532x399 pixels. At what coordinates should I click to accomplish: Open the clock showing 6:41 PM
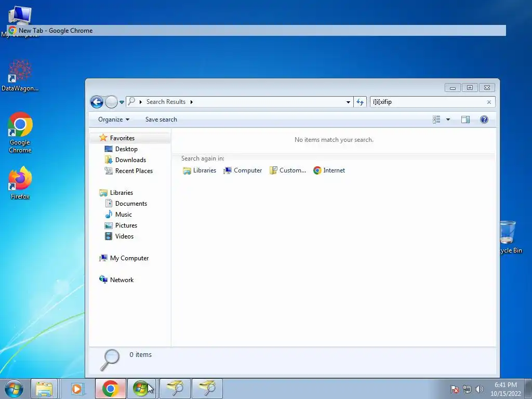[506, 389]
